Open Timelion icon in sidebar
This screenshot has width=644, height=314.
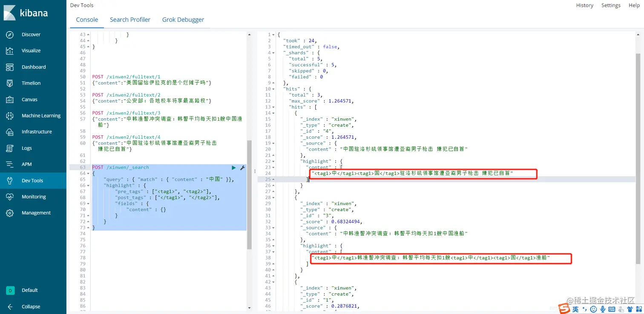pyautogui.click(x=10, y=83)
